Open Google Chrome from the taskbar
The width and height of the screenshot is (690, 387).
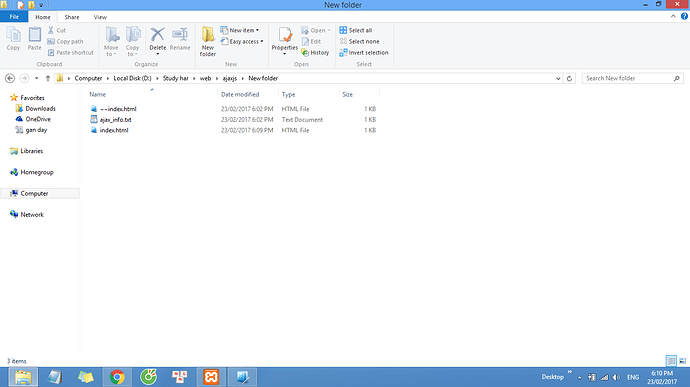[117, 377]
